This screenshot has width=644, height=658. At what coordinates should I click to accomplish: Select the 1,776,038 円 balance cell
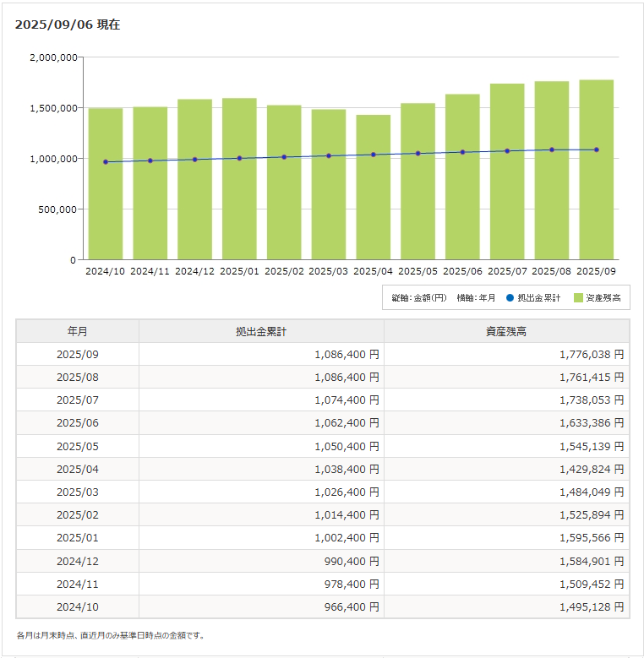591,355
